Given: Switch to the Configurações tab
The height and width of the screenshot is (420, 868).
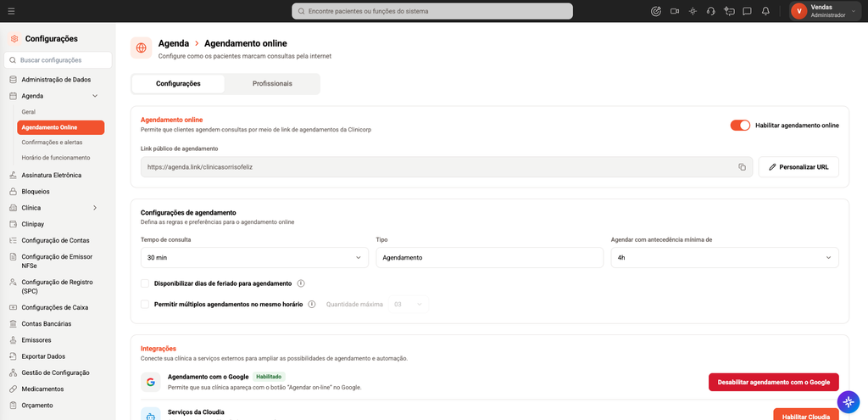Looking at the screenshot, I should point(178,84).
